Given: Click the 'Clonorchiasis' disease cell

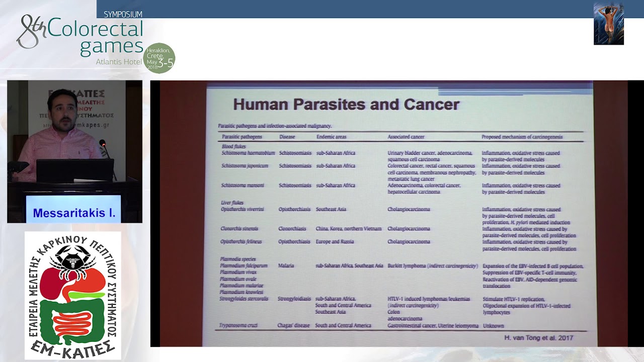Looking at the screenshot, I should (292, 229).
